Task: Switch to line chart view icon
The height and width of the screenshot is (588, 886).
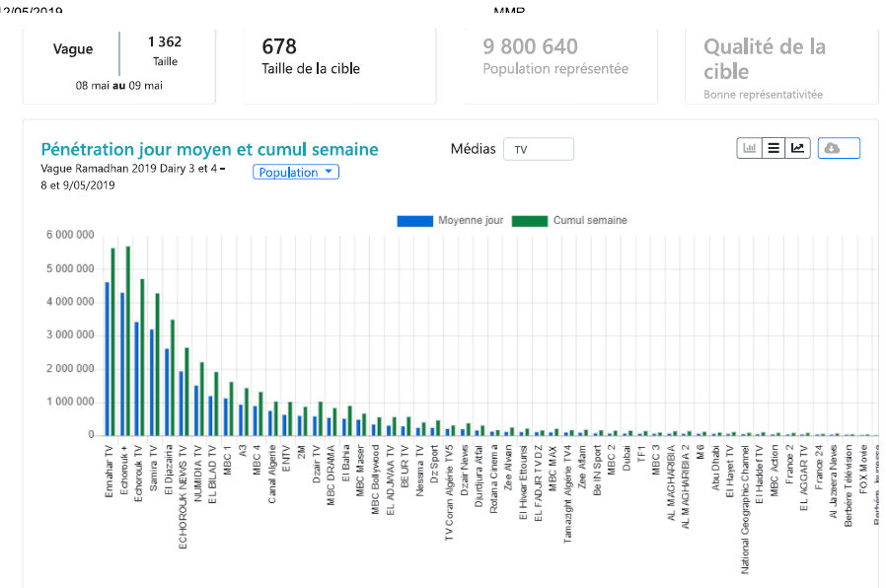Action: click(797, 148)
